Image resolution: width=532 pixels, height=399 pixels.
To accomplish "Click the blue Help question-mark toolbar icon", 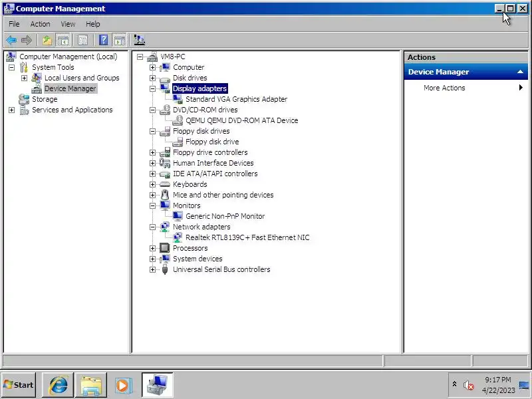I will [x=104, y=40].
